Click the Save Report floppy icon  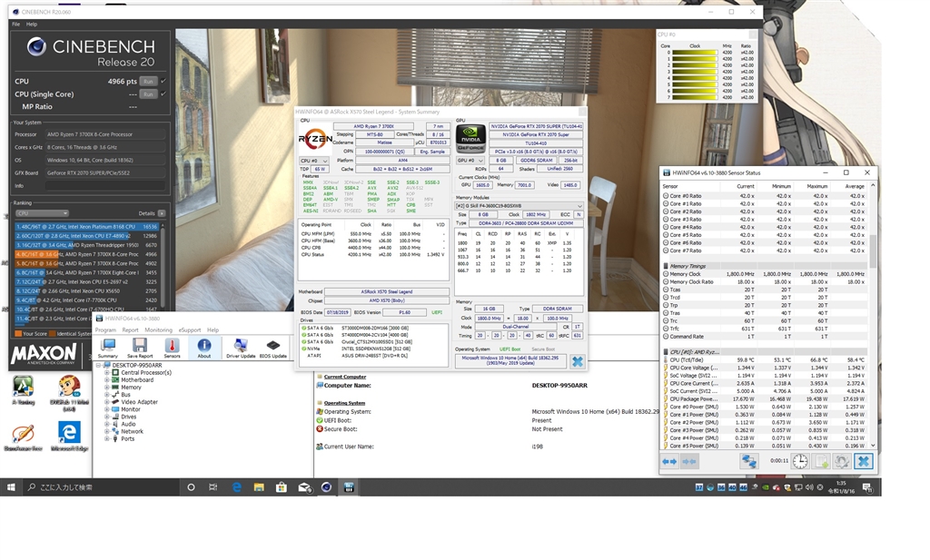point(140,348)
